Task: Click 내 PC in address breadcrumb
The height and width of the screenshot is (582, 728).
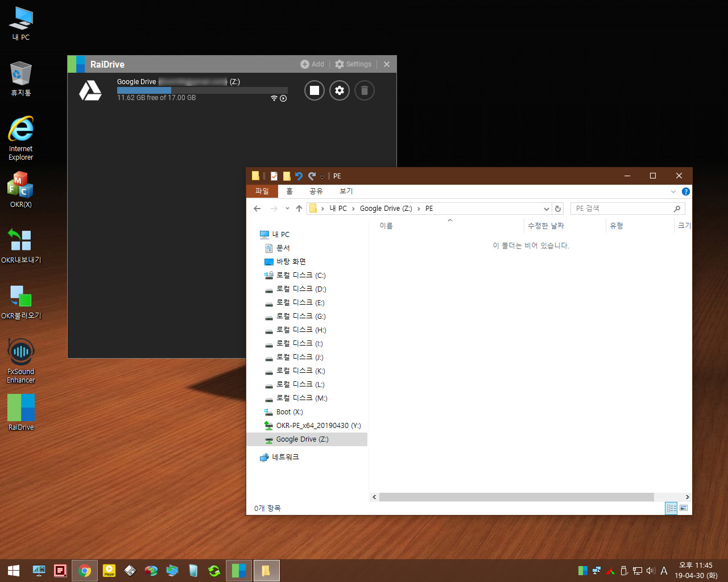Action: 338,209
